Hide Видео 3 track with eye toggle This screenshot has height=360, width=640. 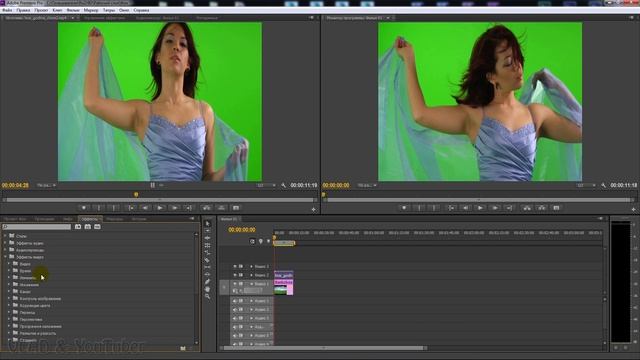[x=235, y=267]
